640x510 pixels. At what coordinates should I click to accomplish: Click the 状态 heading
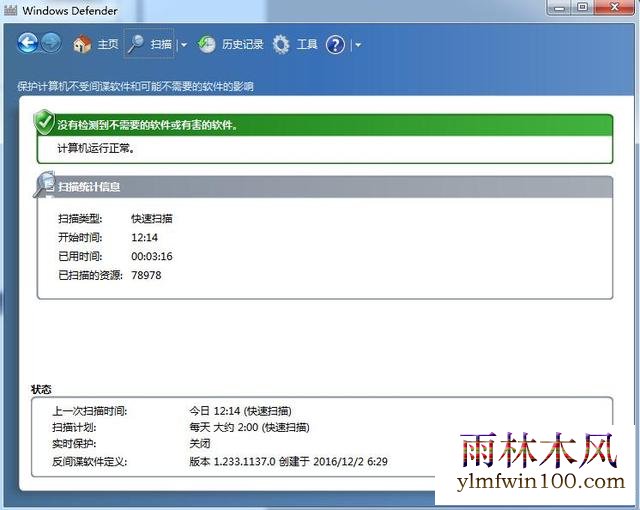coord(41,389)
